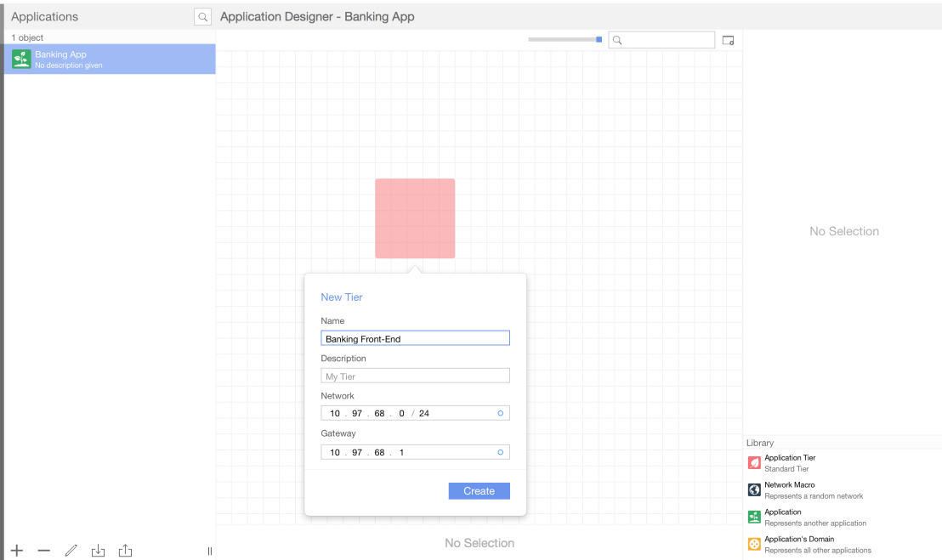Click the circle indicator in Gateway field
The width and height of the screenshot is (942, 560).
(x=500, y=453)
